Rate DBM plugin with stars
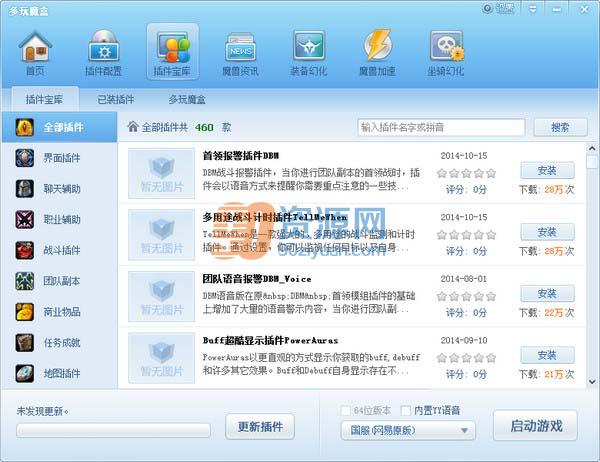Image resolution: width=600 pixels, height=462 pixels. click(466, 173)
